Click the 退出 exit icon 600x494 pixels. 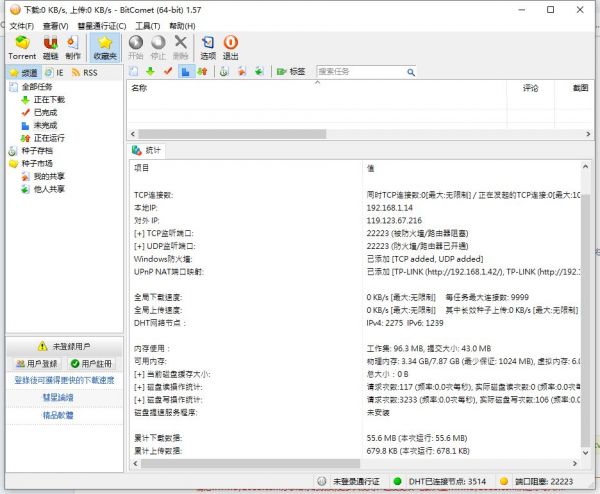pos(230,47)
